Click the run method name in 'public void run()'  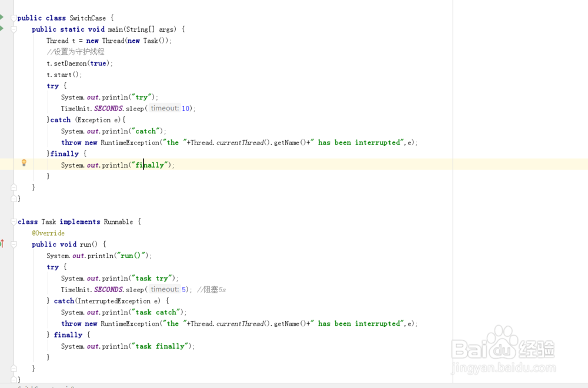85,245
